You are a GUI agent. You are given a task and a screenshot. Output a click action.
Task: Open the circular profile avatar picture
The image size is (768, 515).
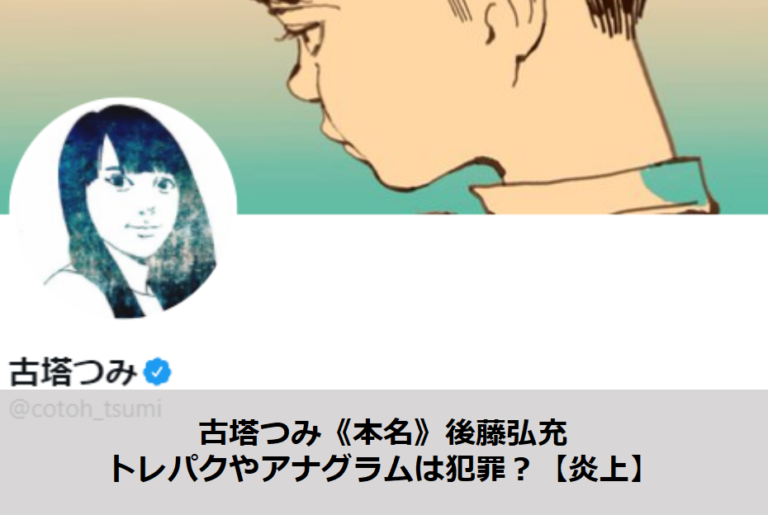click(x=123, y=210)
